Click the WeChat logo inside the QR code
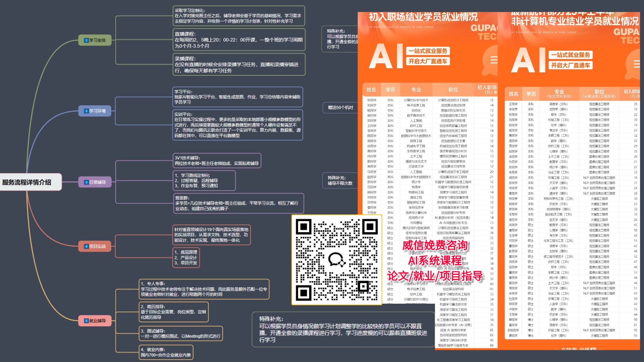The width and height of the screenshot is (644, 362). [337, 260]
